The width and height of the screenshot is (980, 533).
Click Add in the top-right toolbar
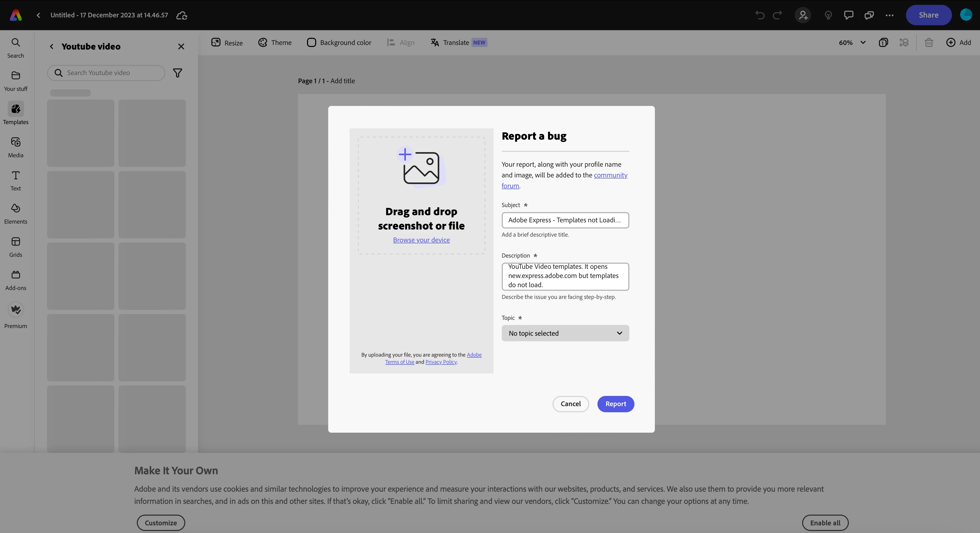coord(959,43)
